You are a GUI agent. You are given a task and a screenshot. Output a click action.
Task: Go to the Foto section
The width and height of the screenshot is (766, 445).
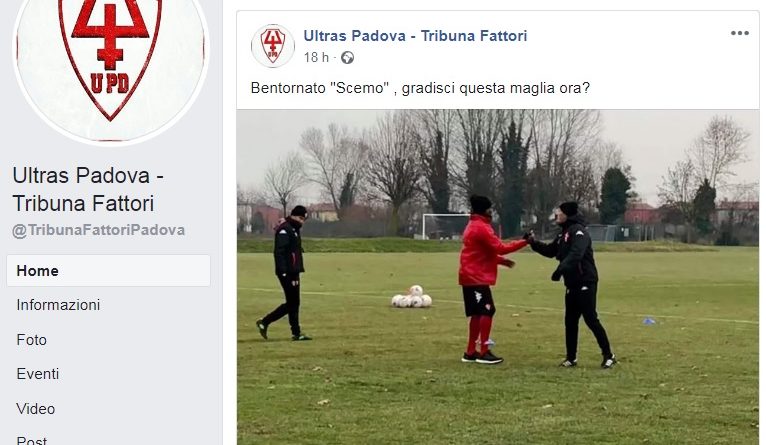[x=31, y=340]
